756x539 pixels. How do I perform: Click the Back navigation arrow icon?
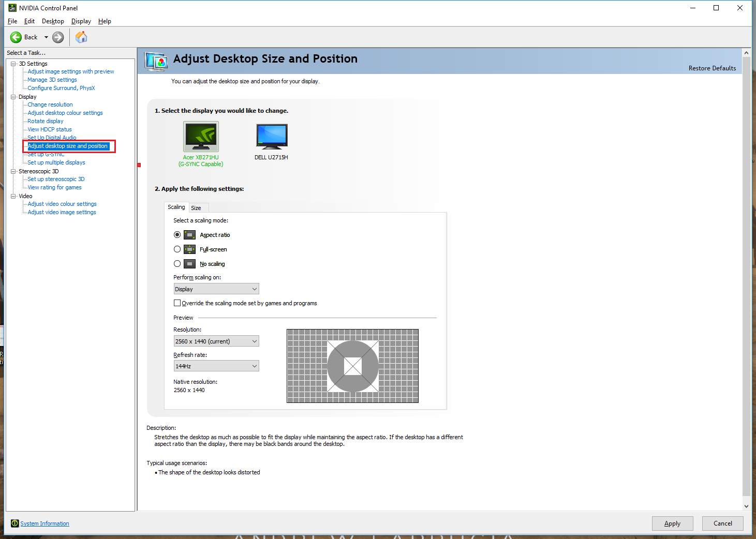coord(16,37)
